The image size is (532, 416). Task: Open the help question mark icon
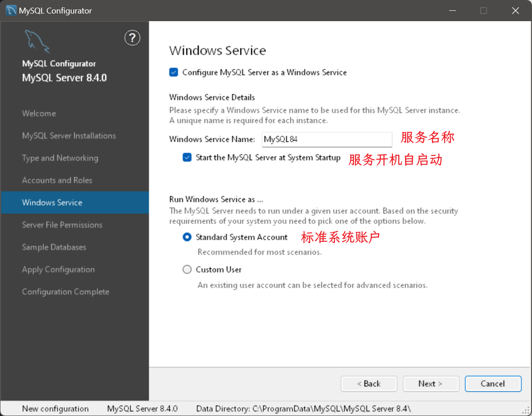pyautogui.click(x=132, y=38)
